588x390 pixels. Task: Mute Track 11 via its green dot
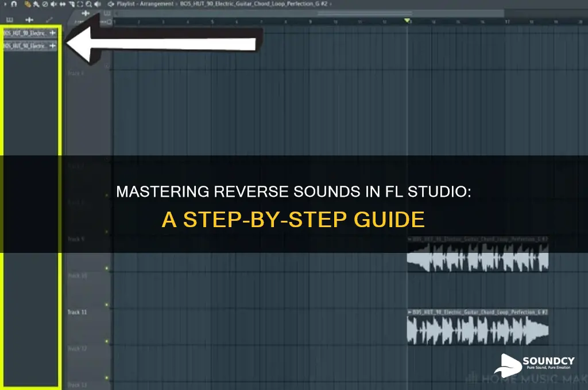point(106,305)
